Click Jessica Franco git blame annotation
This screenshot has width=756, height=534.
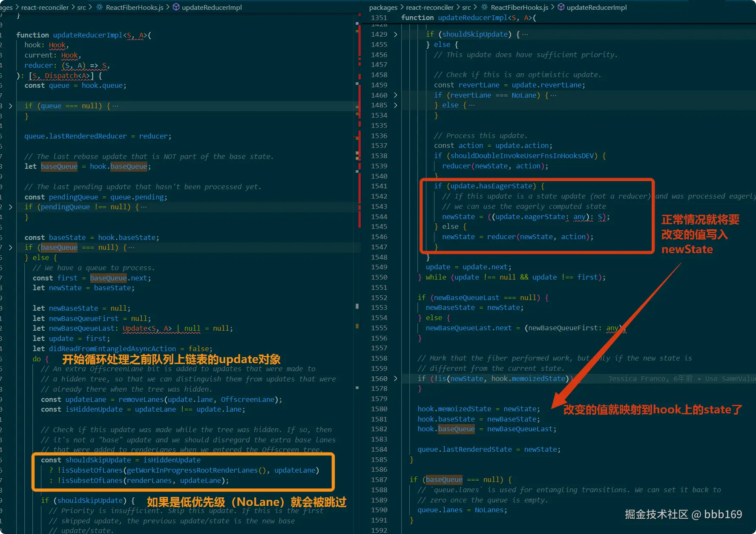point(681,378)
